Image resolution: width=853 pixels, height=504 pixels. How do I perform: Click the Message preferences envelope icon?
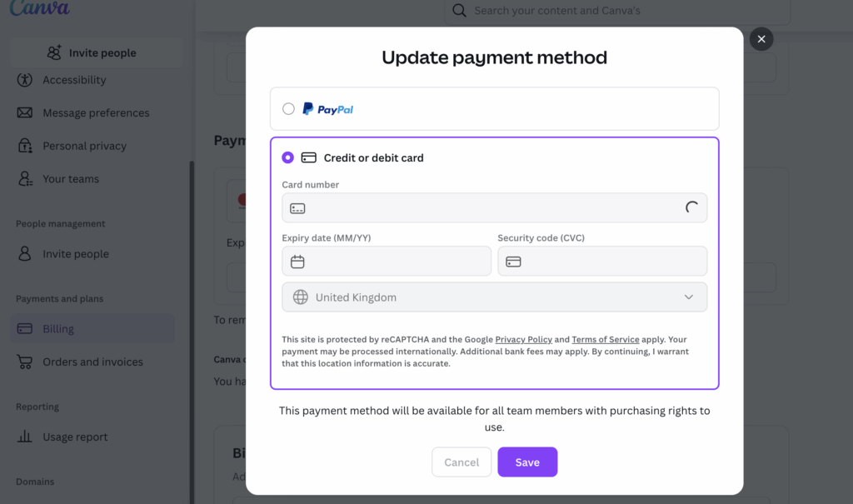[25, 112]
